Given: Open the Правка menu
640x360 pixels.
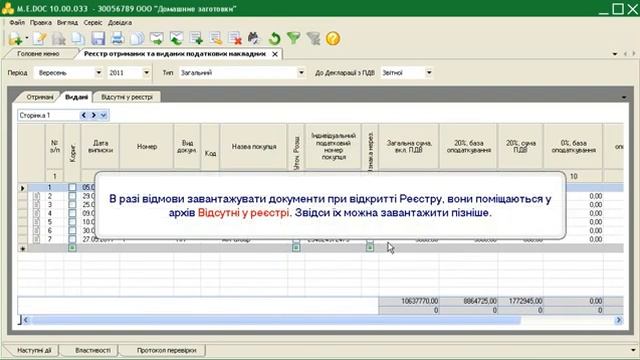Looking at the screenshot, I should (x=41, y=22).
